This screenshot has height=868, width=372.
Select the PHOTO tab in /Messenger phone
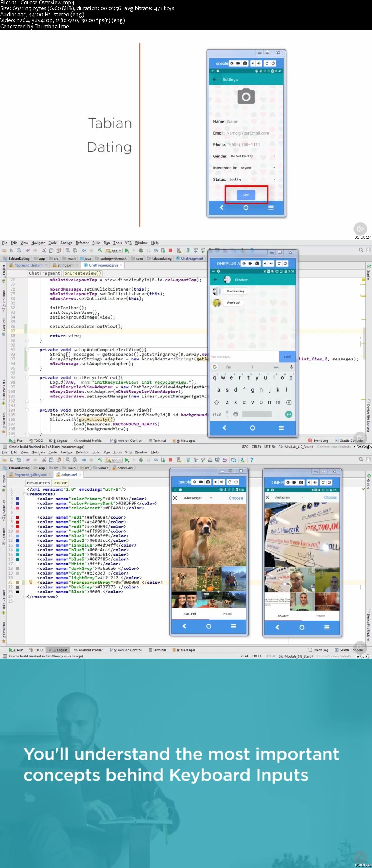coord(227,614)
